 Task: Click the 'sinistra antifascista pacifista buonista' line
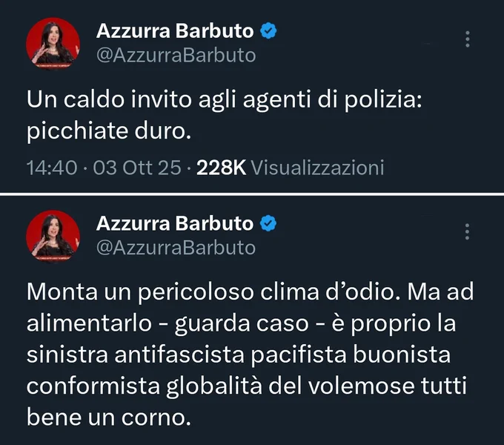[239, 355]
